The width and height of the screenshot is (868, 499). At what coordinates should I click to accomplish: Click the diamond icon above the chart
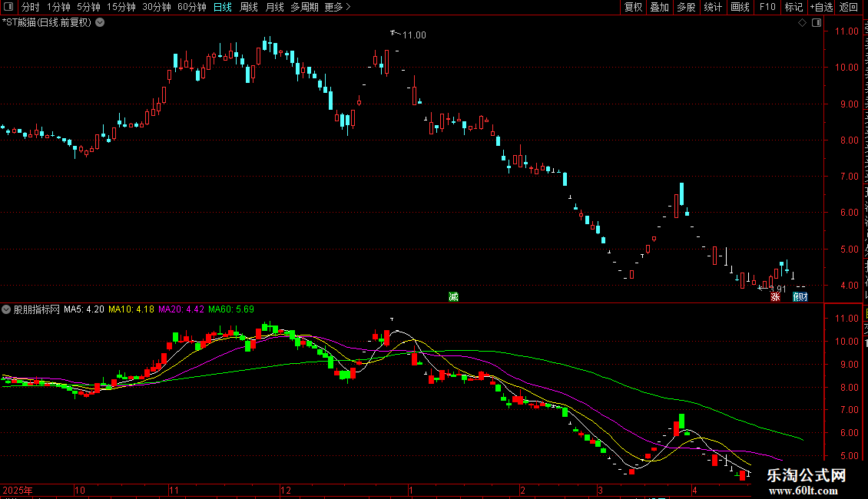coord(802,23)
